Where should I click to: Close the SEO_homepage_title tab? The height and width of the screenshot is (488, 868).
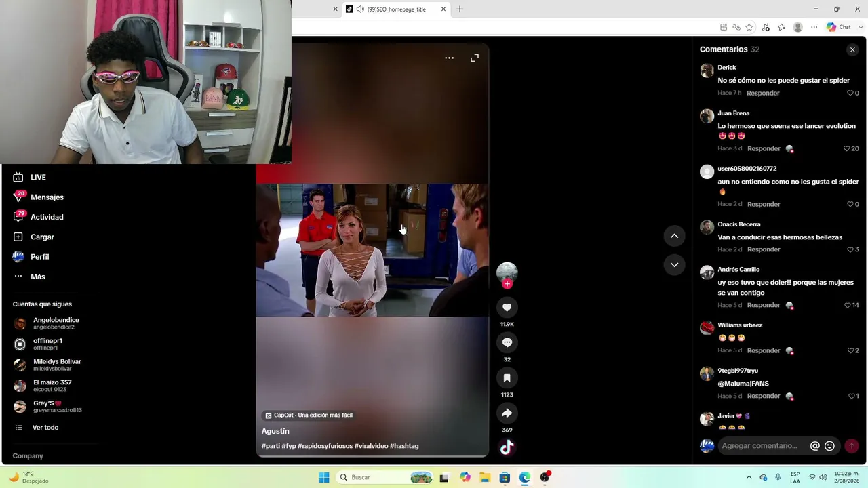[x=443, y=9]
